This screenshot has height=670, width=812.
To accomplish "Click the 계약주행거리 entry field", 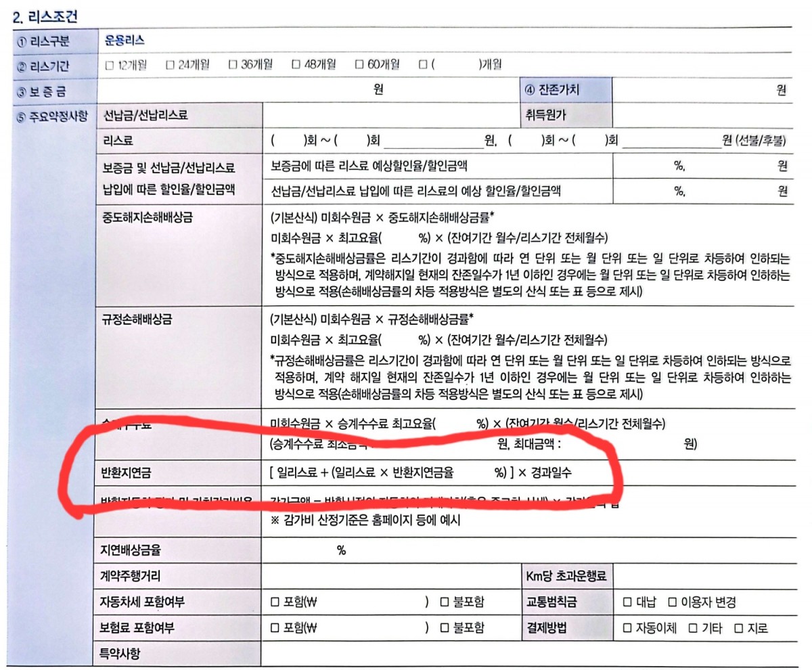I will pos(389,577).
